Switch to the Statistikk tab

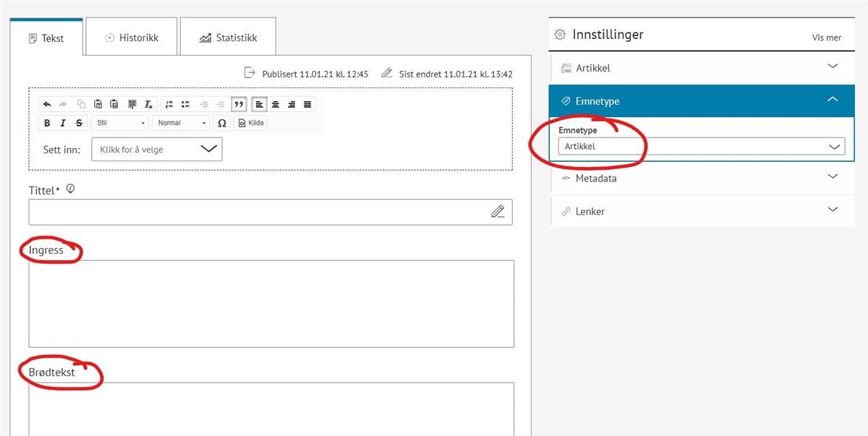(228, 38)
